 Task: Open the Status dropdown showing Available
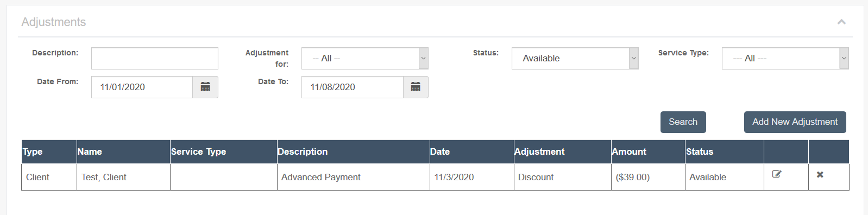(x=575, y=58)
